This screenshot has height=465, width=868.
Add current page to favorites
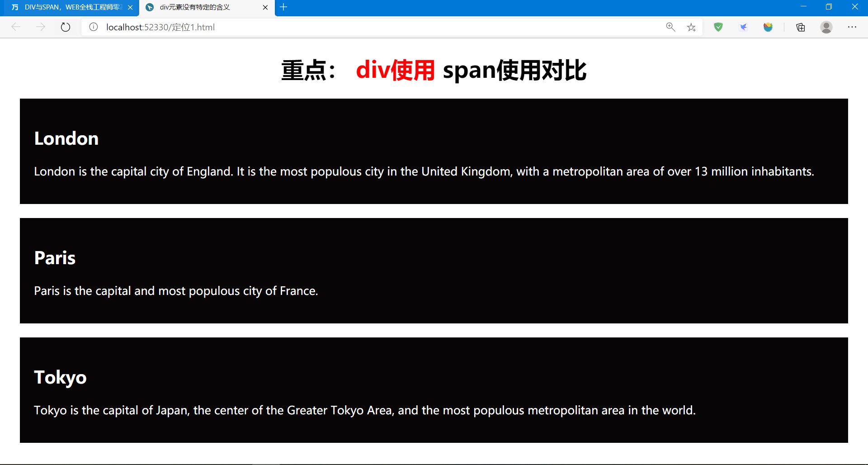[x=691, y=27]
